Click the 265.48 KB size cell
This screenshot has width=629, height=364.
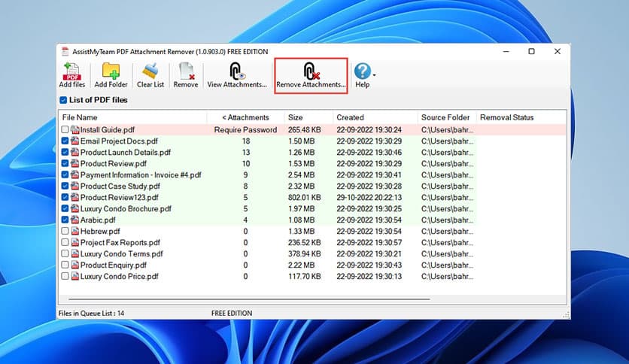click(304, 129)
